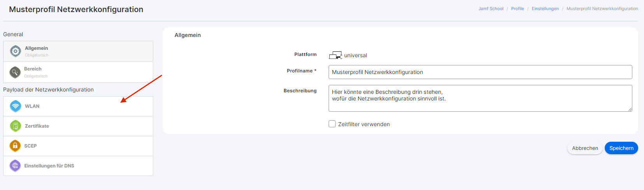Click the orange SCEP lock icon
Screen dimensions: 644x190
pyautogui.click(x=15, y=146)
